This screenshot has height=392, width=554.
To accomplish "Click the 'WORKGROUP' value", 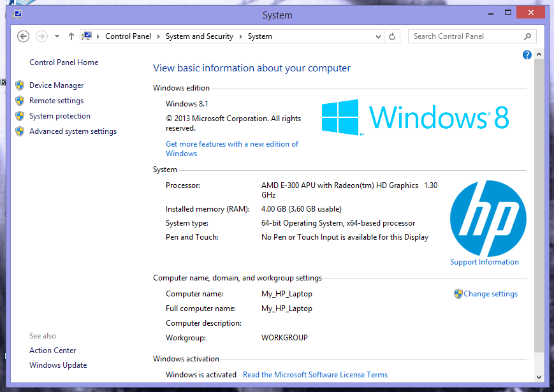I will (284, 338).
